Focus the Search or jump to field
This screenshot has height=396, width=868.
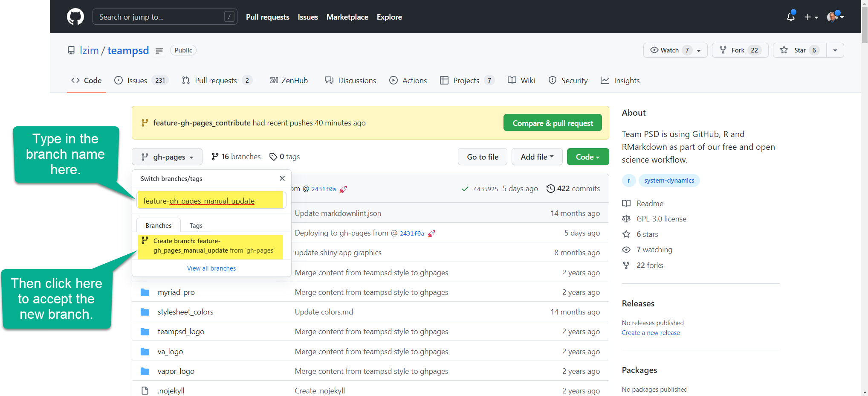coord(165,17)
